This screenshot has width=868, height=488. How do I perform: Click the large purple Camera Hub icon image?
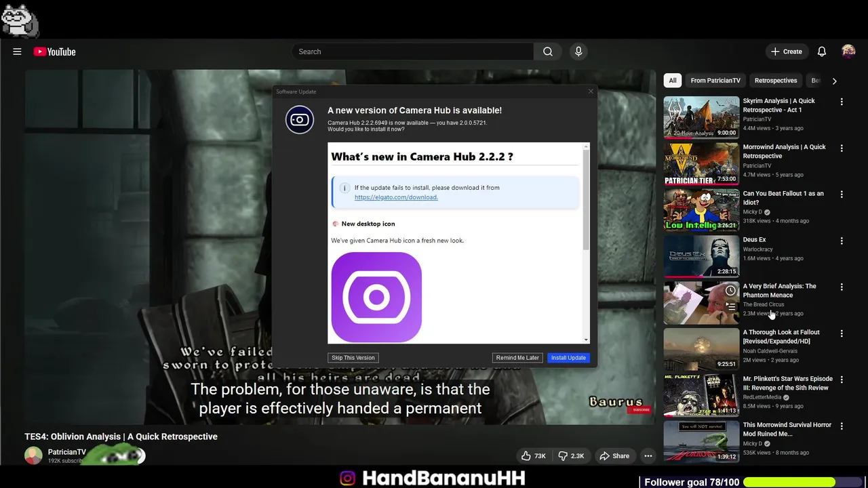coord(376,297)
